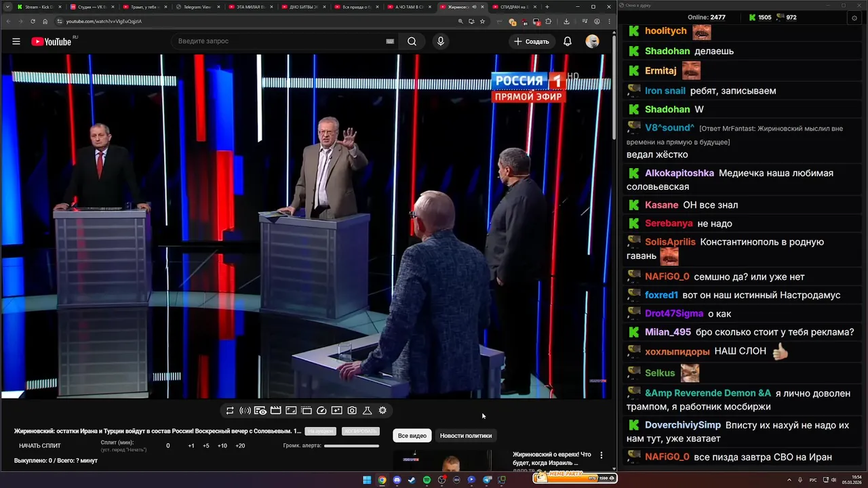Set split minutes to 0
Screen dimensions: 868x488
point(168,446)
